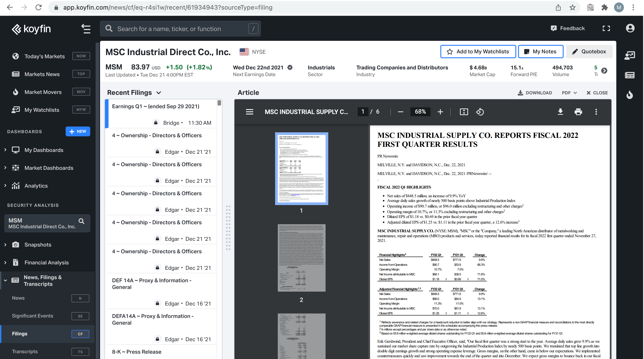Open news icon in right rail

click(629, 75)
